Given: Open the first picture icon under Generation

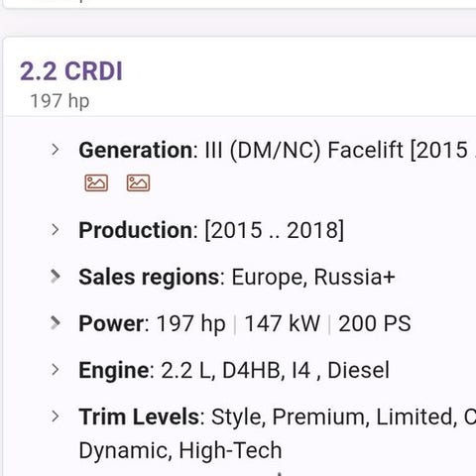Looking at the screenshot, I should pos(96,182).
